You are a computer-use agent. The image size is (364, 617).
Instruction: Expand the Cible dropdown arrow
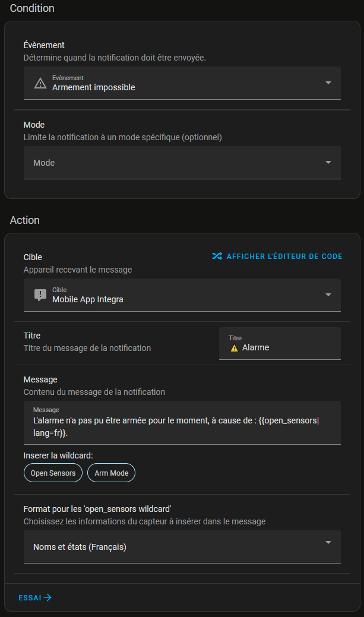(x=328, y=295)
